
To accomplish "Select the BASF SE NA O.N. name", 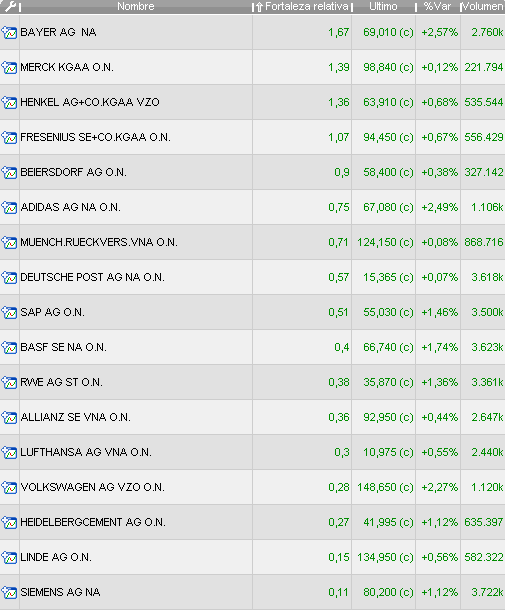I will coord(63,347).
